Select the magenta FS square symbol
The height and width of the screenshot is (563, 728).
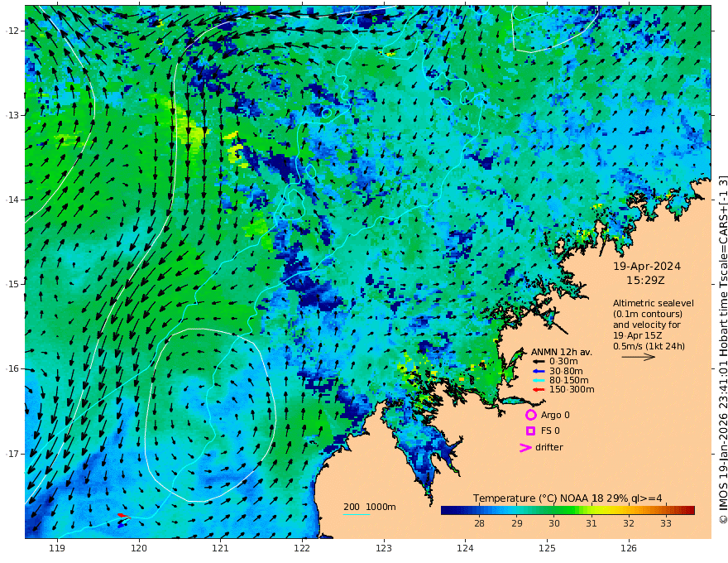pyautogui.click(x=530, y=431)
